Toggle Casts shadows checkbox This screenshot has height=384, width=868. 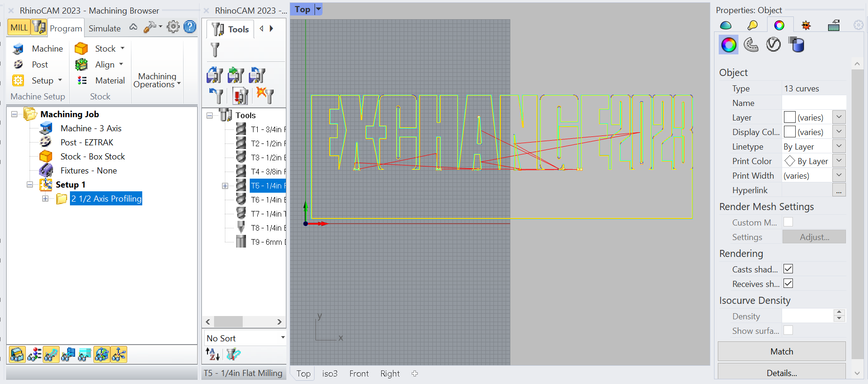tap(788, 269)
